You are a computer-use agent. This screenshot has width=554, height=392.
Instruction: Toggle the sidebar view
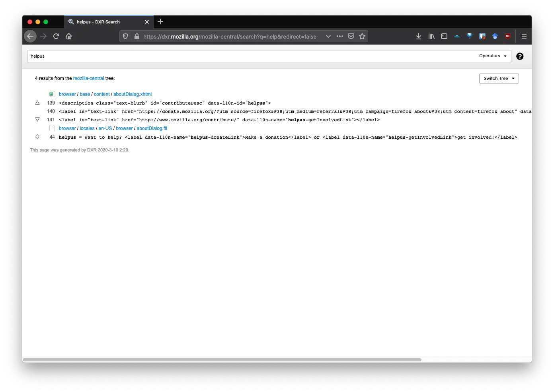[x=444, y=36]
